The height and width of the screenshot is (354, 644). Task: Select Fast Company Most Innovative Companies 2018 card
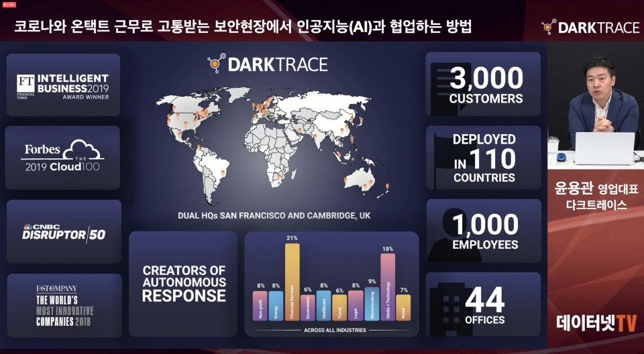pyautogui.click(x=64, y=306)
